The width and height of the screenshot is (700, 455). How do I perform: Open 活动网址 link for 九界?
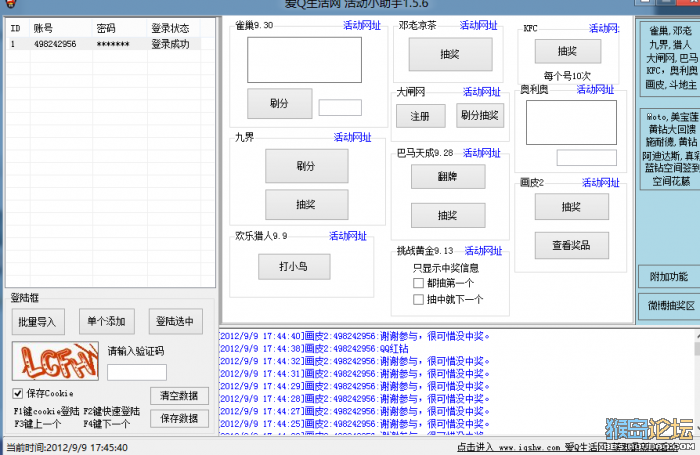click(352, 137)
